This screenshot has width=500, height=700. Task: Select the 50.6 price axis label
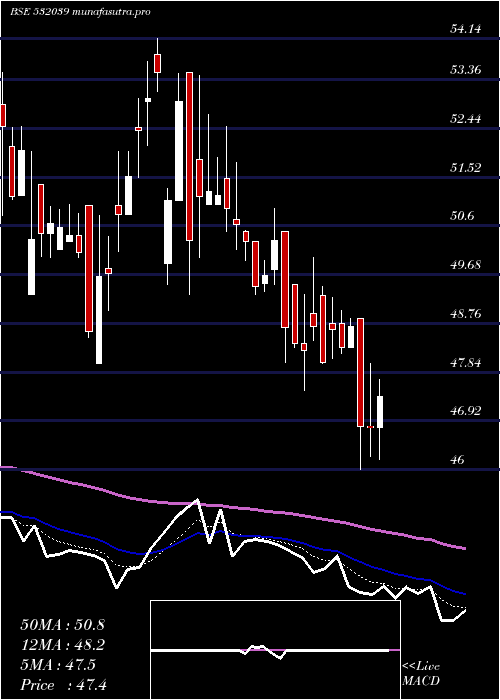463,216
